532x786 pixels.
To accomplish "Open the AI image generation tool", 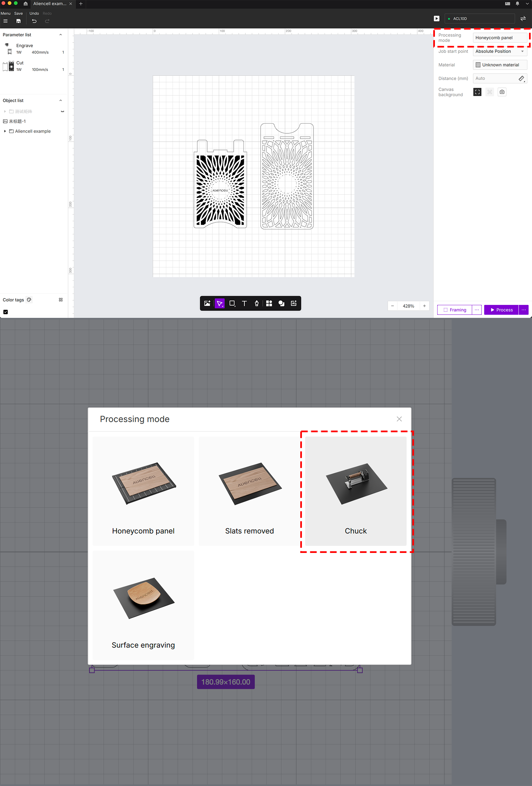I will [x=294, y=303].
